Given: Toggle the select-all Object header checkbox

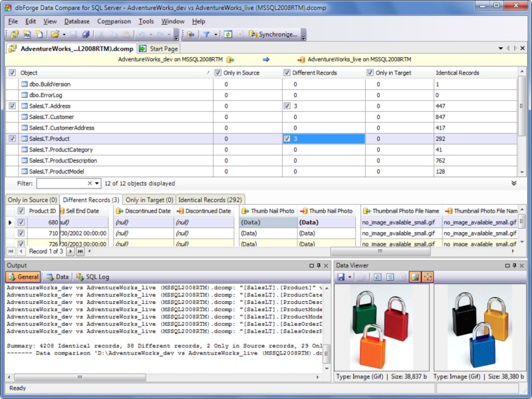Looking at the screenshot, I should pyautogui.click(x=12, y=72).
